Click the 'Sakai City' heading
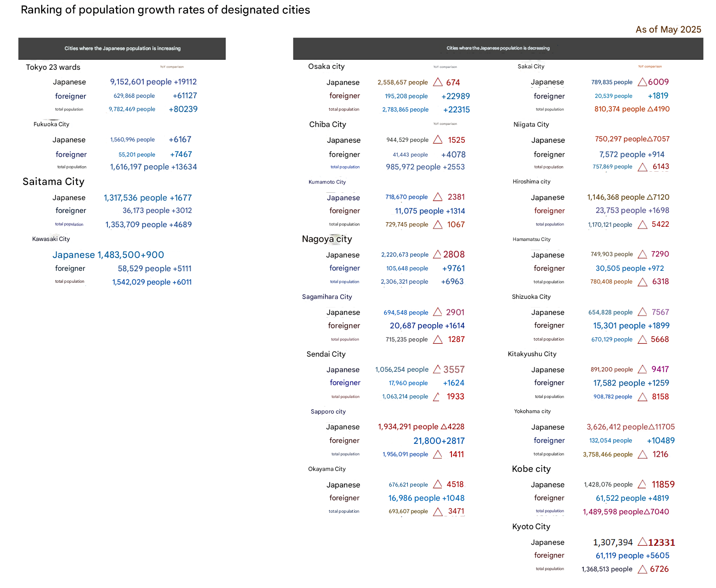Screen dimensions: 716x588 pyautogui.click(x=531, y=67)
